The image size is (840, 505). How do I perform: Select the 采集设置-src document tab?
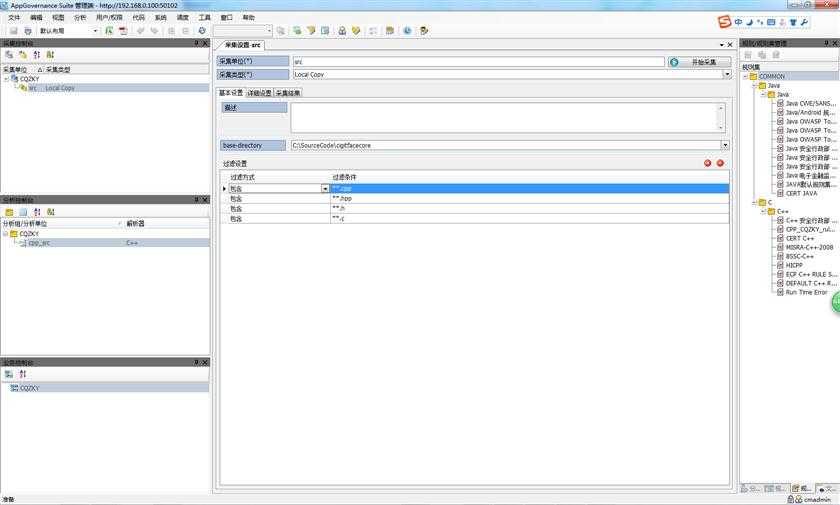[242, 45]
